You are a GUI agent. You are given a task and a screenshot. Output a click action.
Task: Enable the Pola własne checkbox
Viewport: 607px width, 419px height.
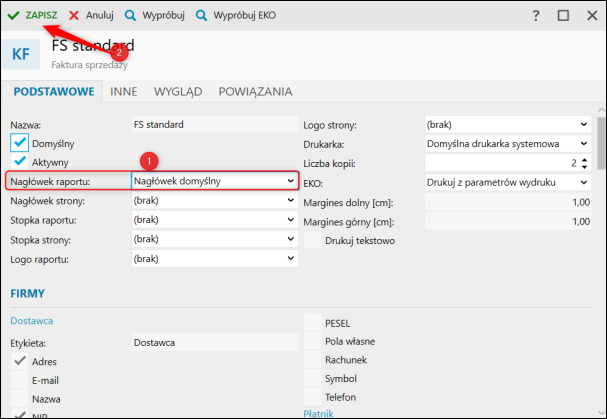312,341
